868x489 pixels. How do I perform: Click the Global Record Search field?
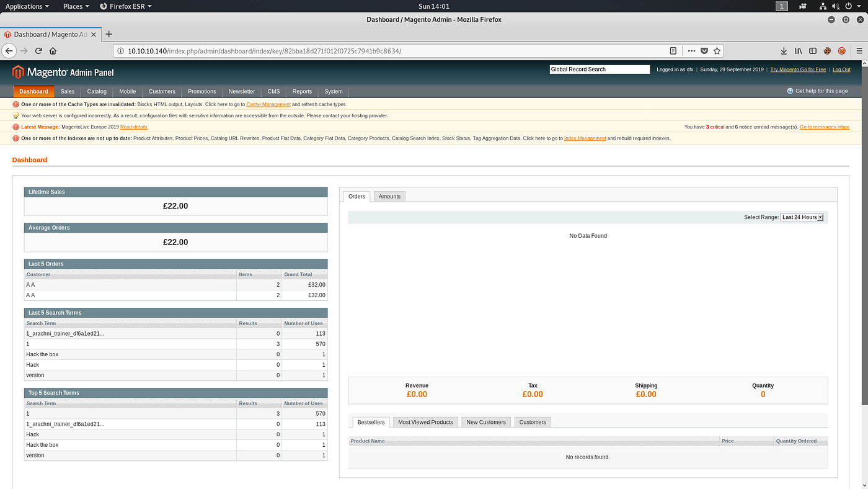(600, 70)
